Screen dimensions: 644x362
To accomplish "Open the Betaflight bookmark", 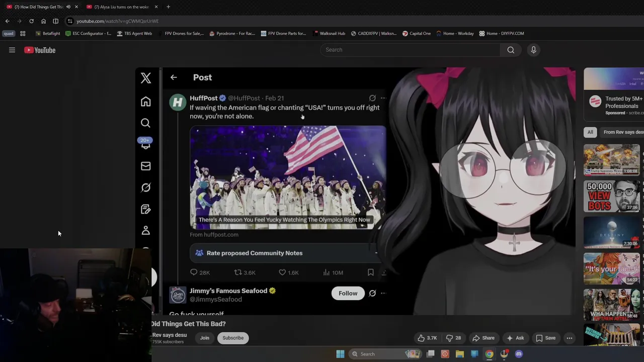I will point(48,33).
